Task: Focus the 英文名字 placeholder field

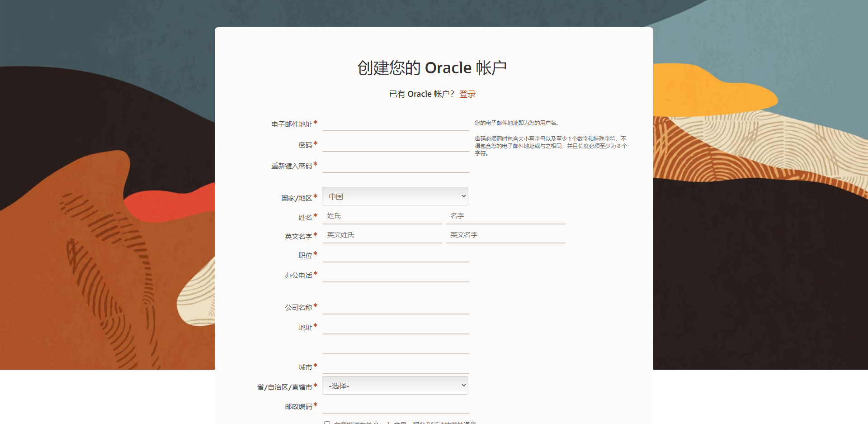Action: (506, 235)
